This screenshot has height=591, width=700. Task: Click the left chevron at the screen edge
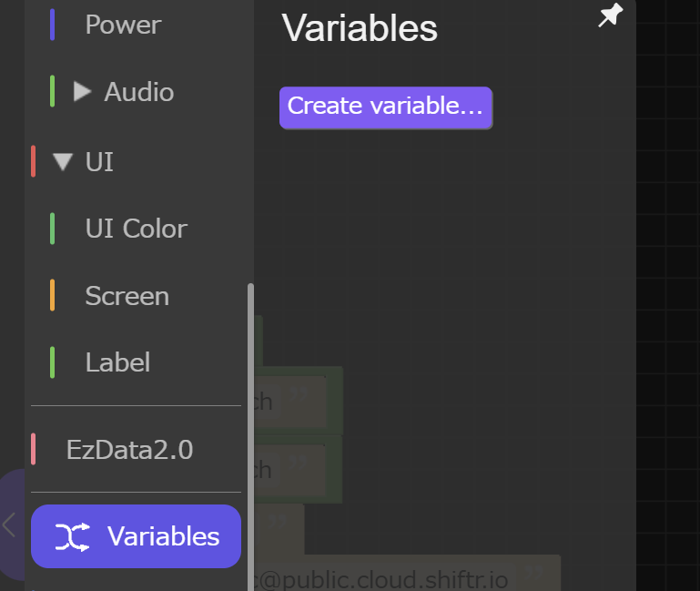click(x=9, y=525)
